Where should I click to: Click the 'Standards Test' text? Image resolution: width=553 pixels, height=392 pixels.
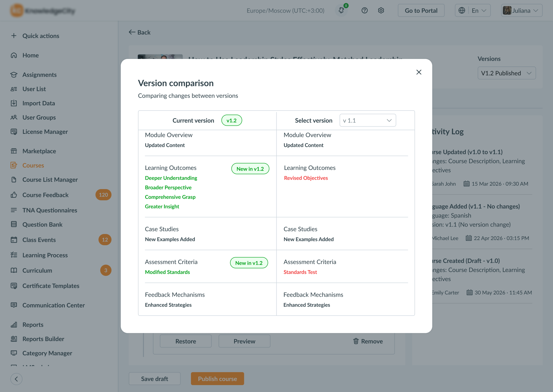(x=300, y=272)
